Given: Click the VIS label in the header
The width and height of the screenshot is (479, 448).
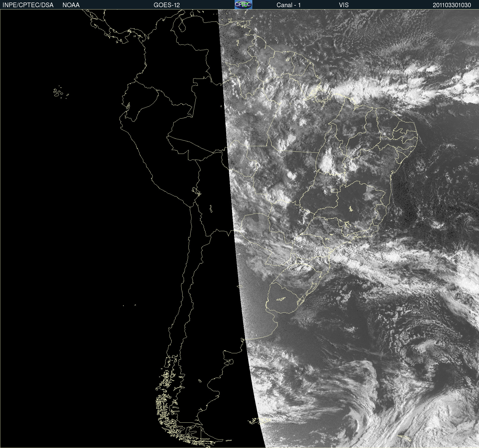Looking at the screenshot, I should coord(344,5).
